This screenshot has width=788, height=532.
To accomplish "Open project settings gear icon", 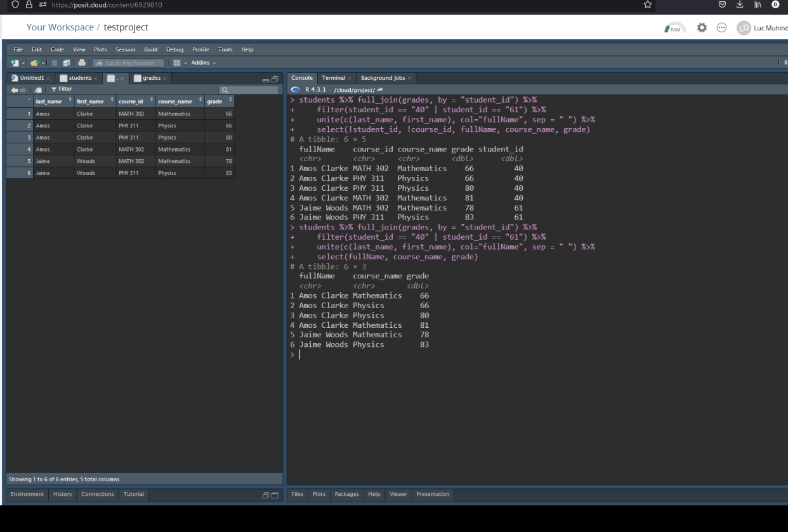I will [702, 28].
